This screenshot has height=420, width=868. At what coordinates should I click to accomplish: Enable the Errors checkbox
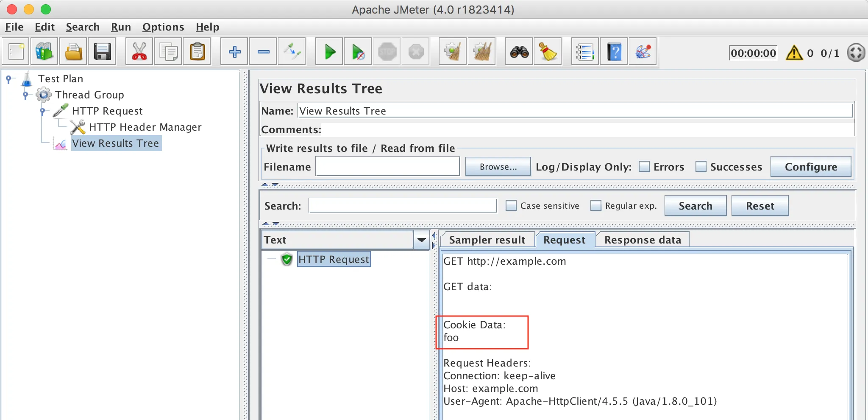(644, 167)
